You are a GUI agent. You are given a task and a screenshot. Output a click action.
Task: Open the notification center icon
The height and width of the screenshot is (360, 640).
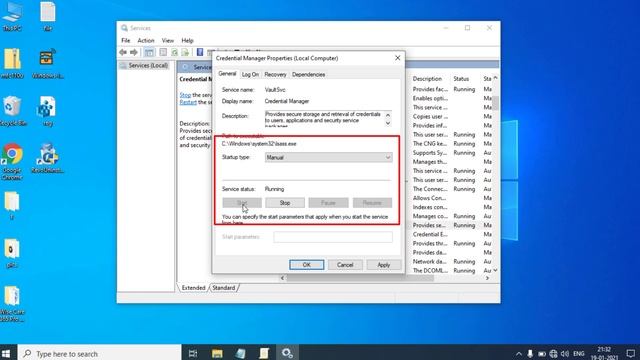[630, 353]
